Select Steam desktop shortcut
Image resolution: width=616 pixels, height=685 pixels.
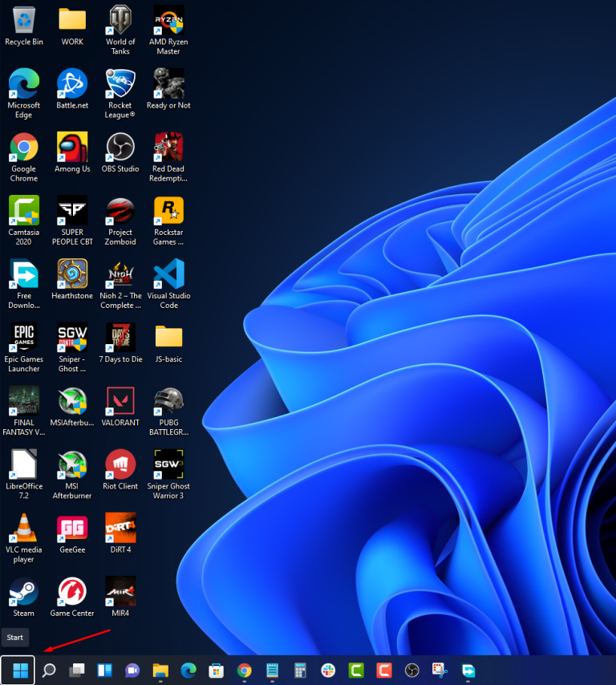24,597
